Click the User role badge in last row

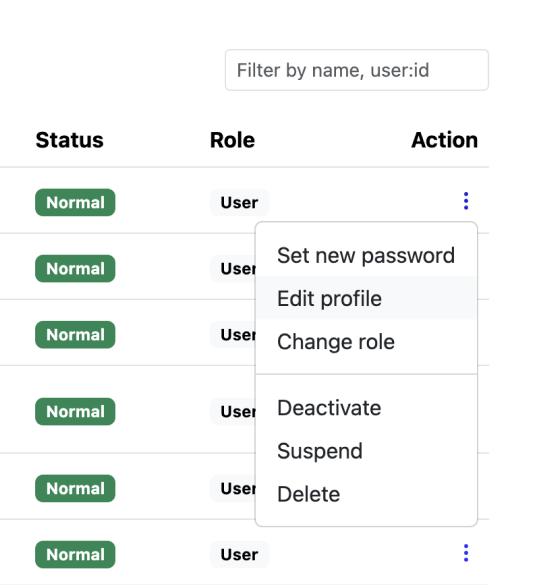point(239,554)
